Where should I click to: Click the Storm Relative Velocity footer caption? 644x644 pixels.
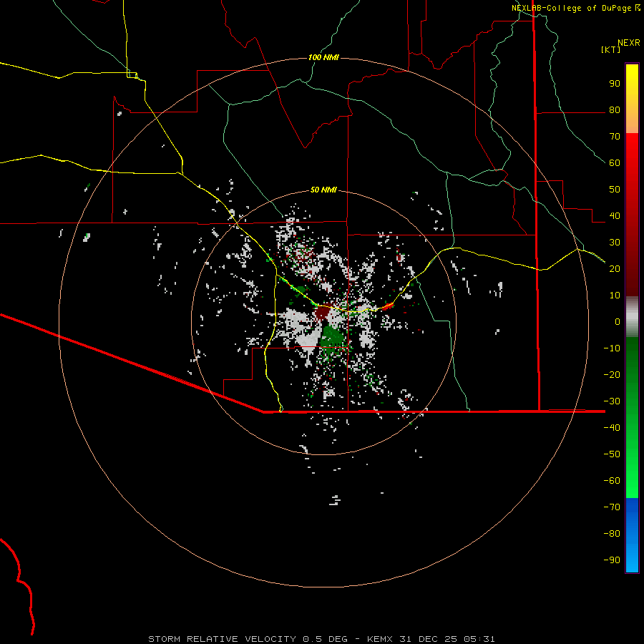tap(321, 639)
